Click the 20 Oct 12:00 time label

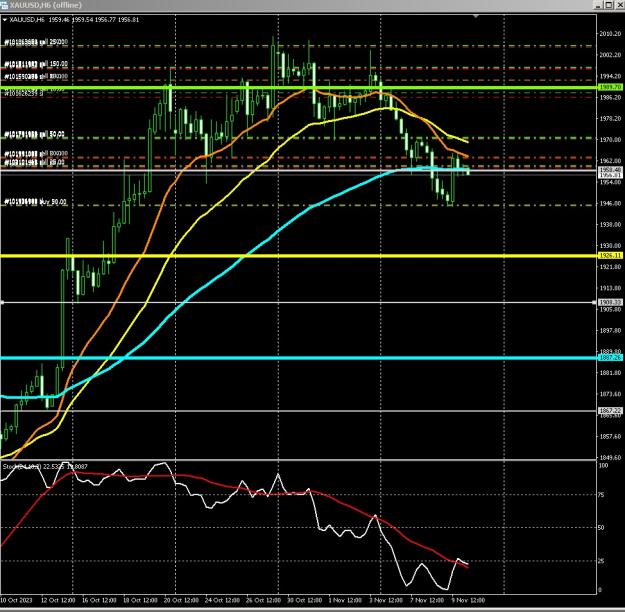[x=181, y=600]
